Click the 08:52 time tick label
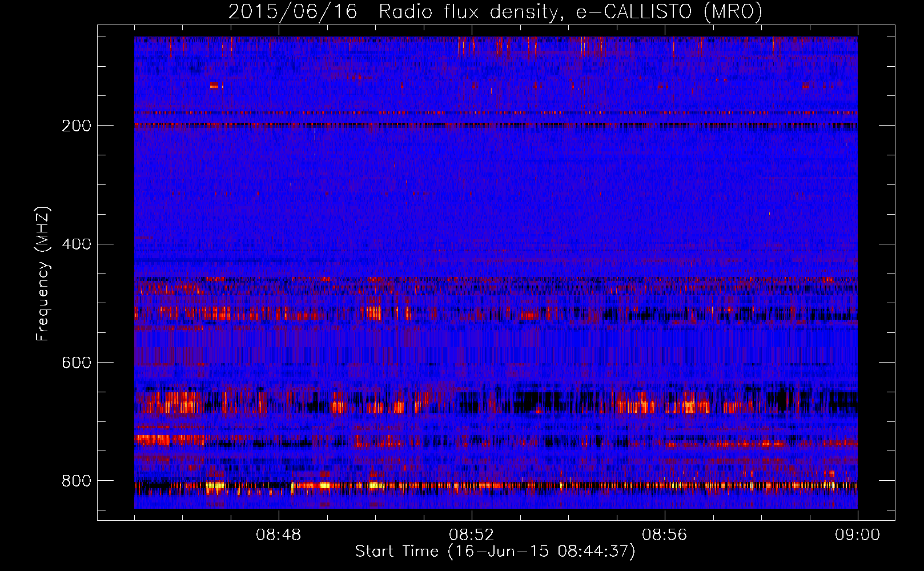This screenshot has height=571, width=924. pos(471,535)
